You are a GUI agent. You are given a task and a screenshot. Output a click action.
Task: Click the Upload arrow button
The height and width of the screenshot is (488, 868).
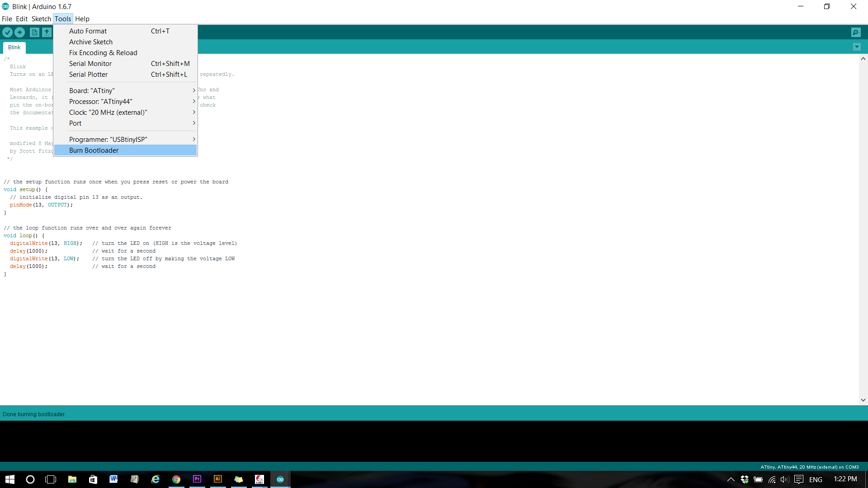[x=19, y=32]
